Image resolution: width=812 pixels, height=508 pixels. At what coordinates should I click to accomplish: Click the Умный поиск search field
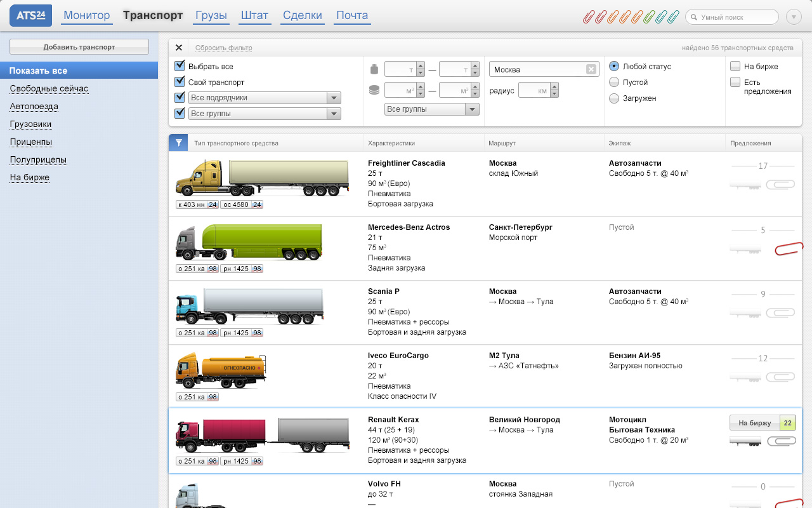pos(732,17)
